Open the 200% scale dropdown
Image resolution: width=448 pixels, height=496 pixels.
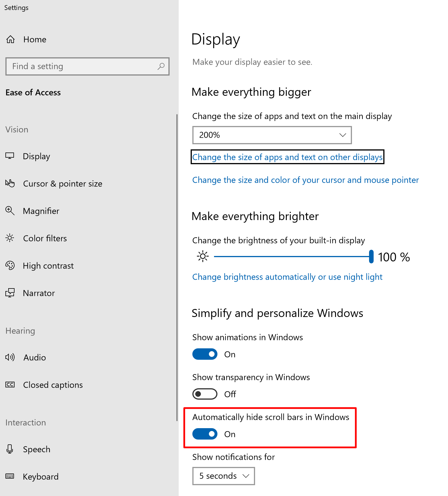pyautogui.click(x=272, y=135)
